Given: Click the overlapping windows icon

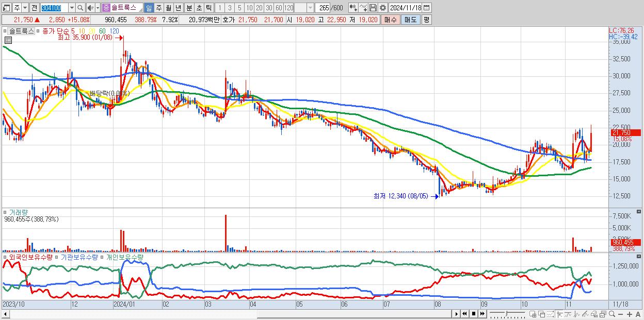Looking at the screenshot, I should coord(541,314).
